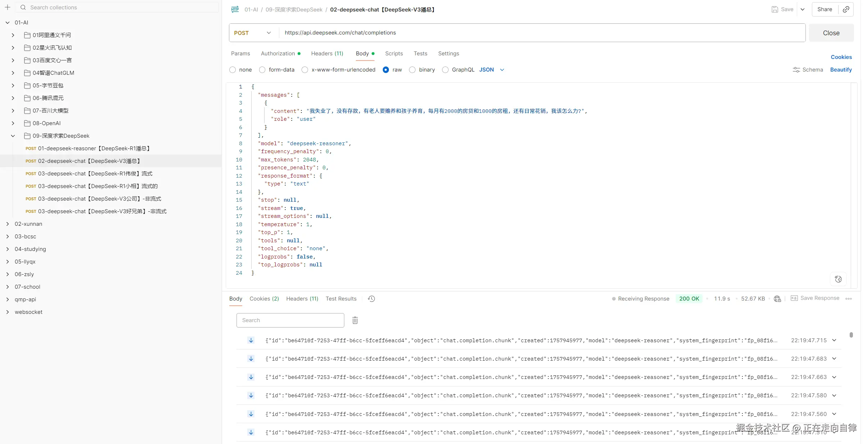868x444 pixels.
Task: Open the three-dots response options menu
Action: coord(849,299)
